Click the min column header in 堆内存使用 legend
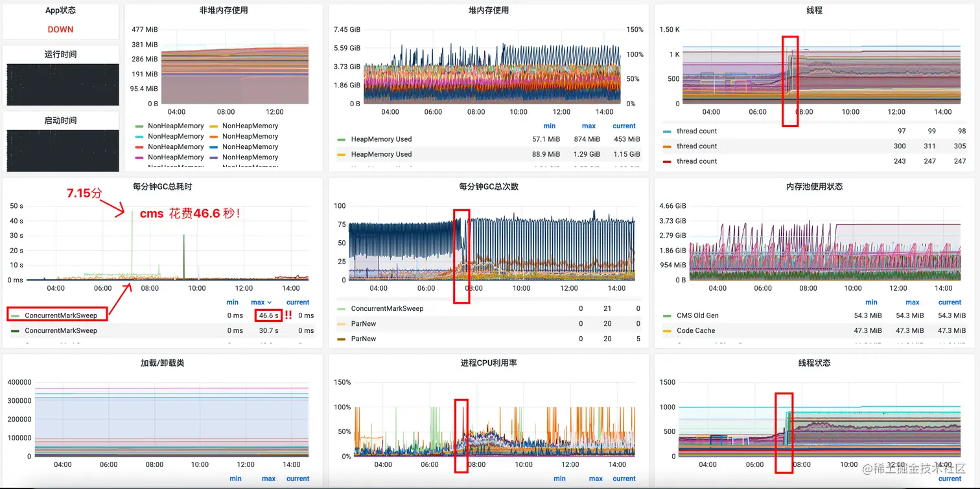Screen dimensions: 980x489 pyautogui.click(x=549, y=126)
